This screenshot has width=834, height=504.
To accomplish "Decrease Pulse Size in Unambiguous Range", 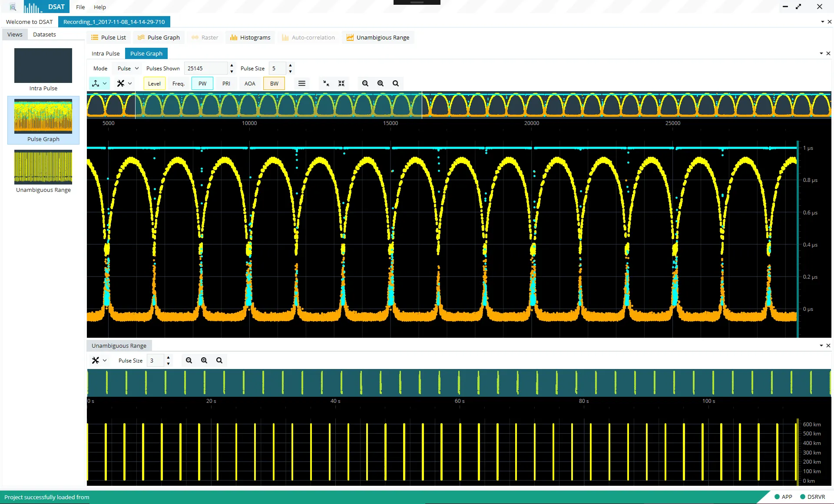I will [x=168, y=363].
